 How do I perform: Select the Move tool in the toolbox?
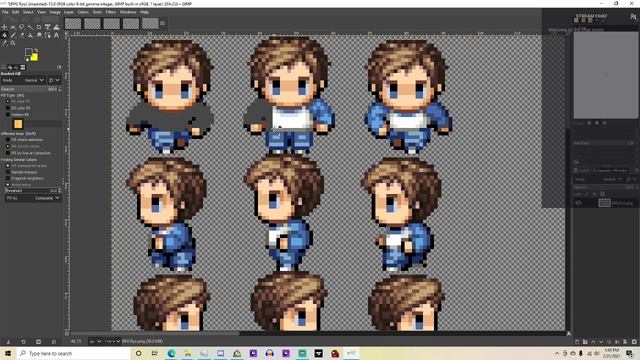(4, 27)
